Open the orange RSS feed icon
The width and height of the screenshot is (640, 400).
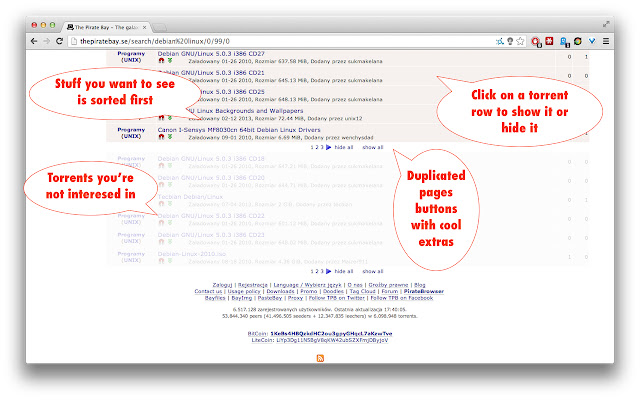click(320, 358)
